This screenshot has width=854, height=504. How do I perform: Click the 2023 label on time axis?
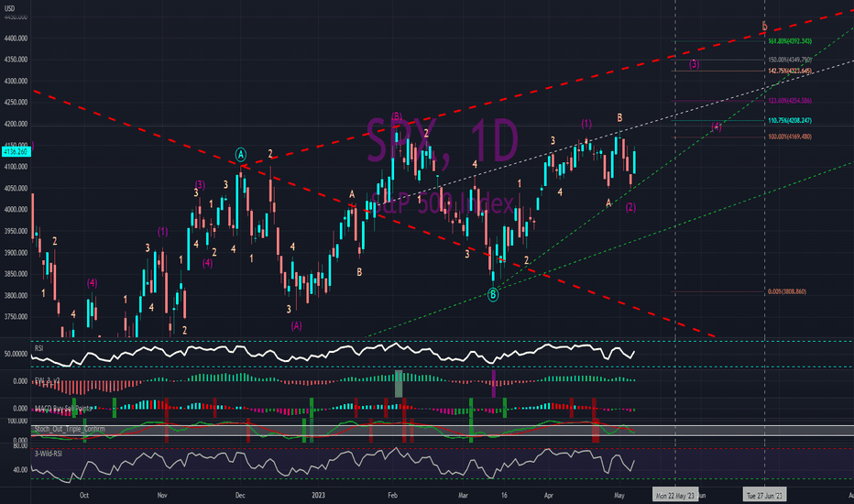point(318,495)
